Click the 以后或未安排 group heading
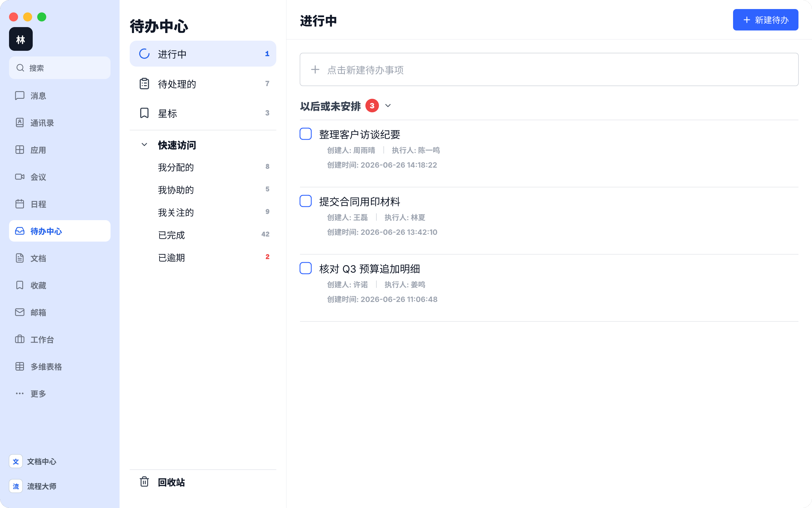812x508 pixels. 330,106
